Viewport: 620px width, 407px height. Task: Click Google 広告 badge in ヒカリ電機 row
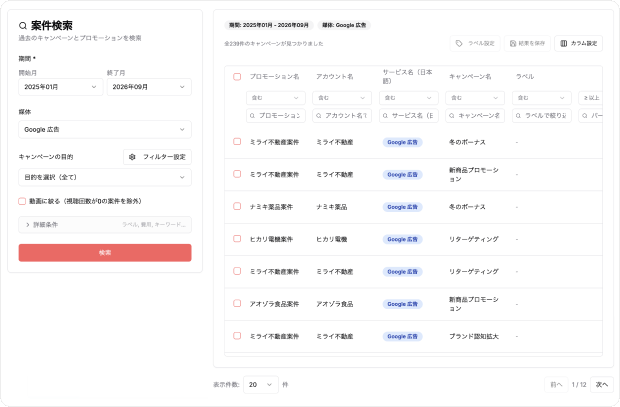(403, 239)
